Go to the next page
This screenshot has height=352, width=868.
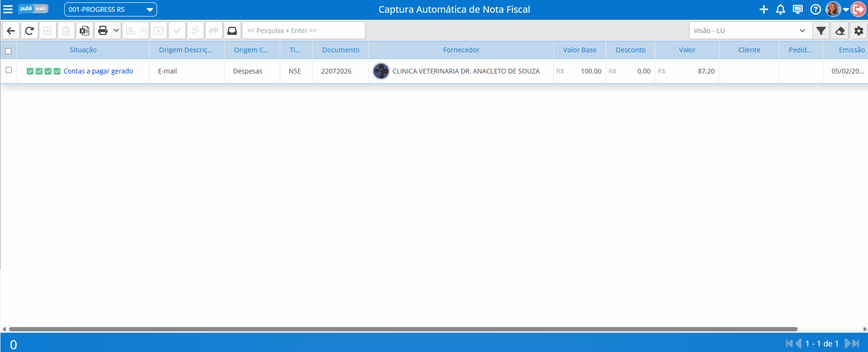(847, 344)
